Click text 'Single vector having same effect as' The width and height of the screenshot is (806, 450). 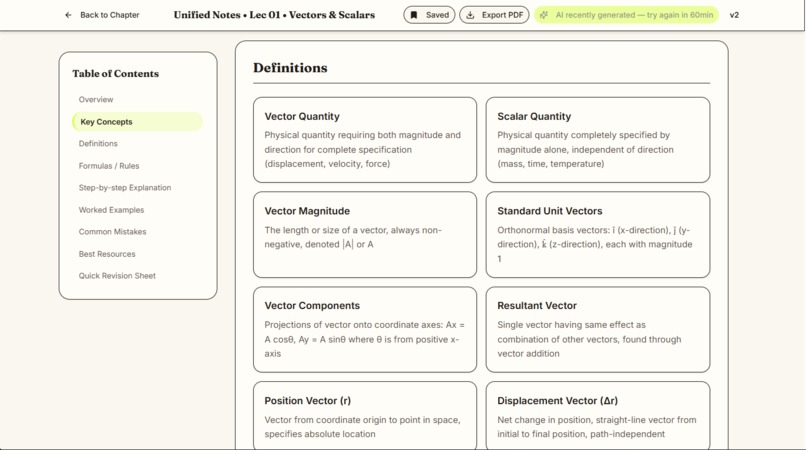point(571,325)
